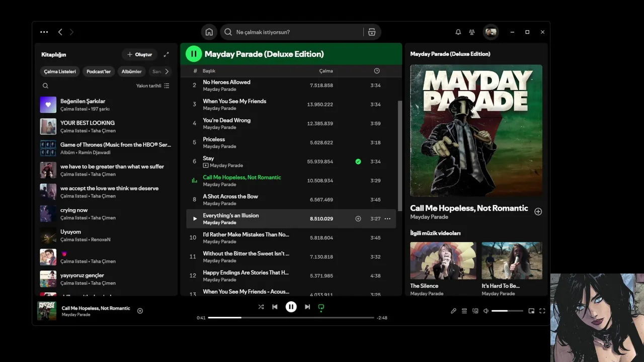
Task: Play Everything's an Illusion track
Action: coord(195,219)
